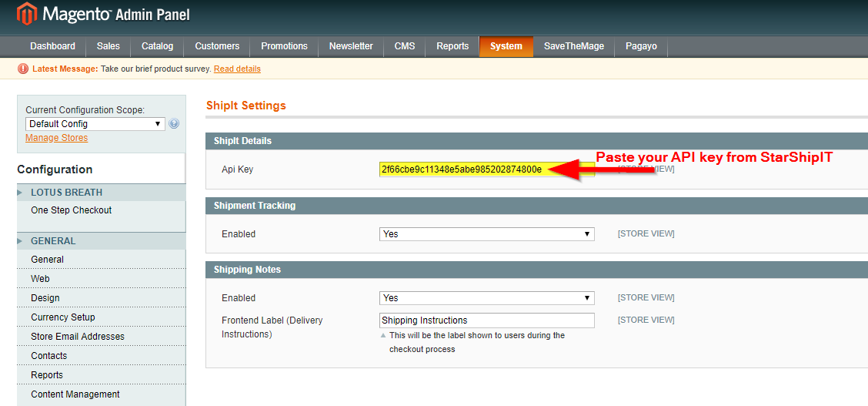Collapse the GENERAL section arrow
Image resolution: width=868 pixels, height=406 pixels.
pyautogui.click(x=21, y=241)
